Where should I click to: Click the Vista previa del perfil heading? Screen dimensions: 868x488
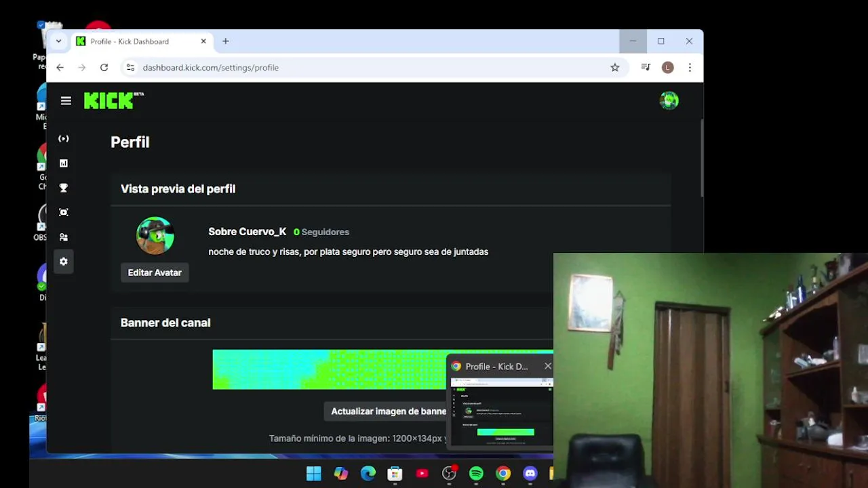click(x=178, y=189)
